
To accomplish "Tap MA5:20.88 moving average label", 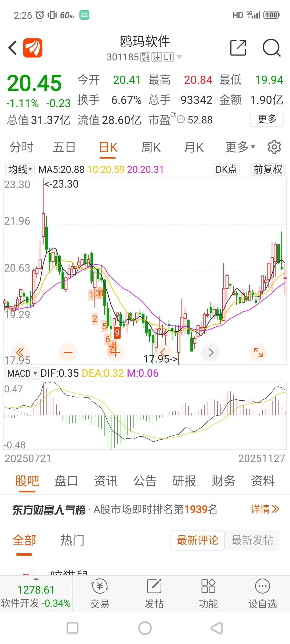I will (x=61, y=170).
